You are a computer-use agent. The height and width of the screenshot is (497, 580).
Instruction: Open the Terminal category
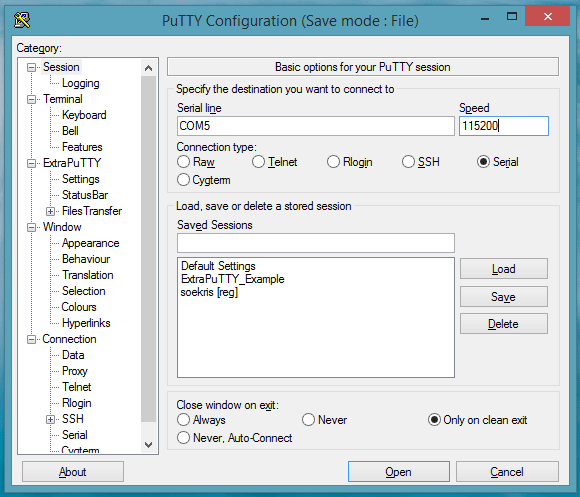pos(63,99)
